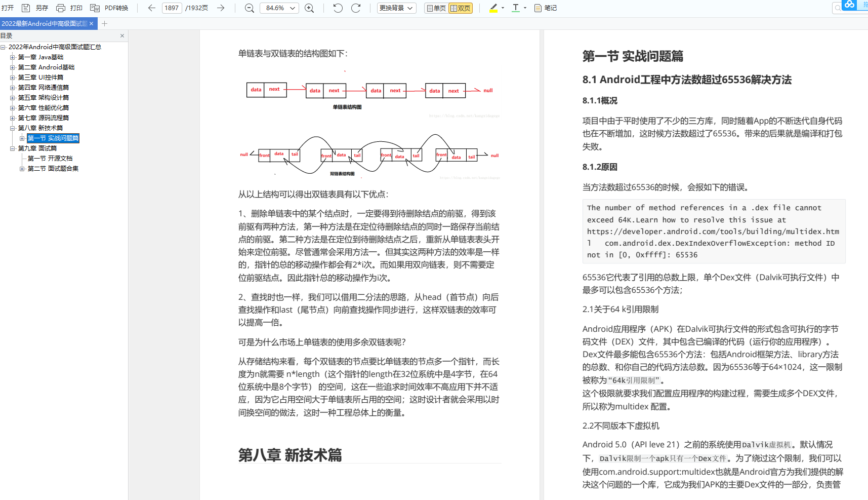Go to next page with right arrow
Viewport: 868px width, 500px height.
[221, 8]
